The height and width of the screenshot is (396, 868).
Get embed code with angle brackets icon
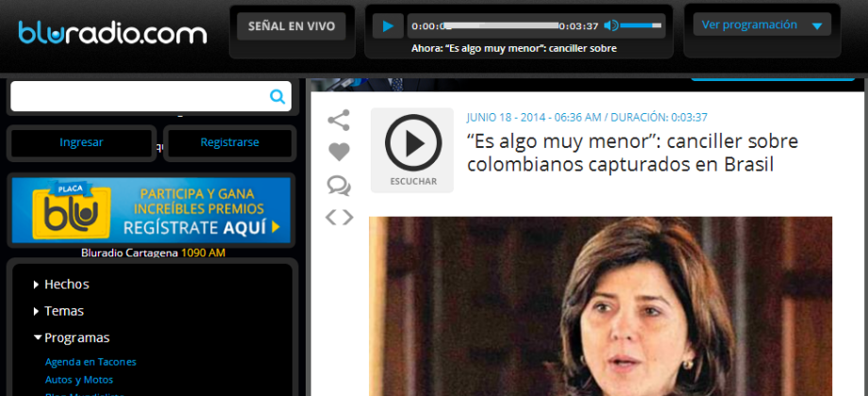339,218
